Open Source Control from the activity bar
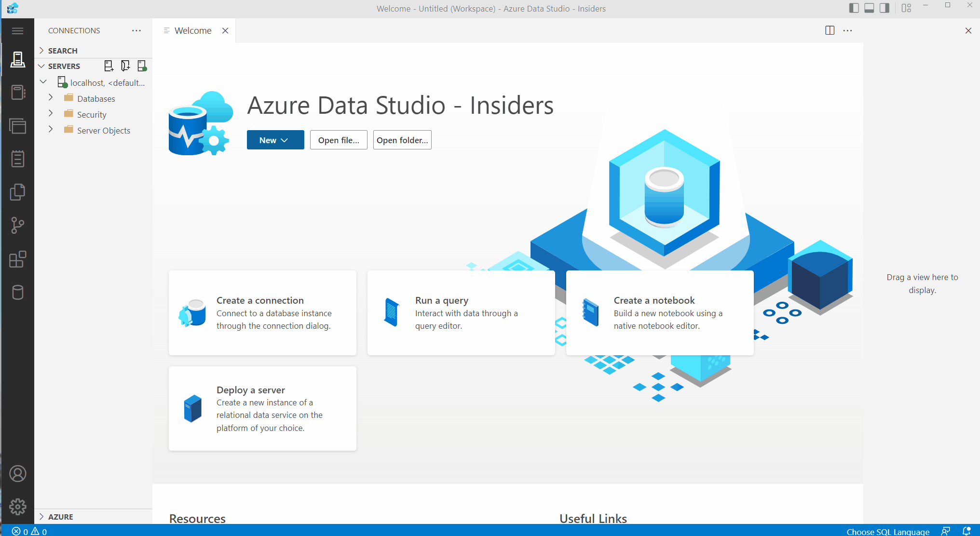The image size is (980, 536). [18, 225]
